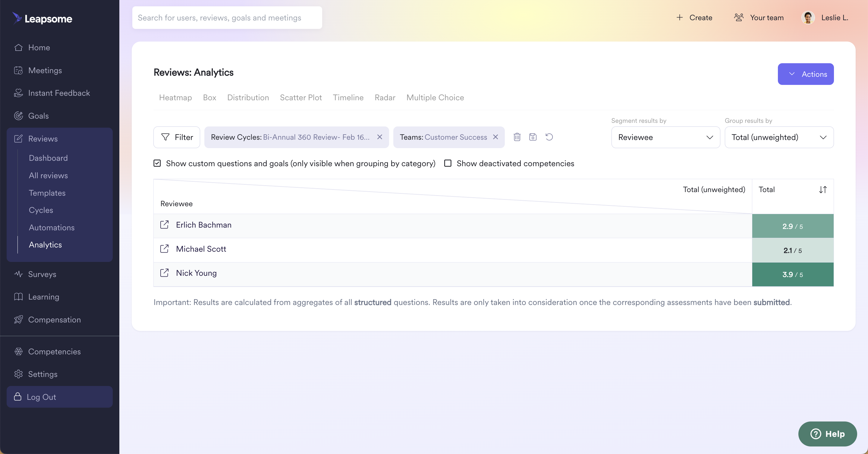Click the Goals target icon

[18, 116]
